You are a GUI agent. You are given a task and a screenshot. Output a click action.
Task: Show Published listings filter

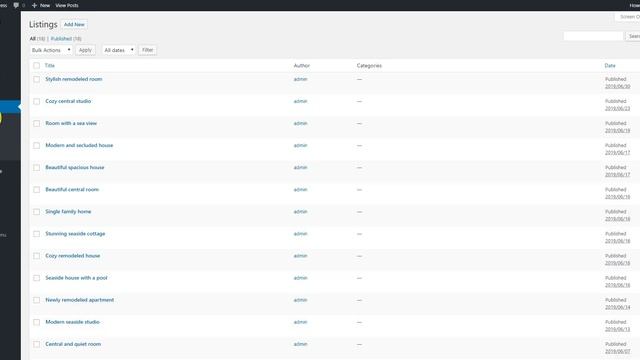(61, 39)
